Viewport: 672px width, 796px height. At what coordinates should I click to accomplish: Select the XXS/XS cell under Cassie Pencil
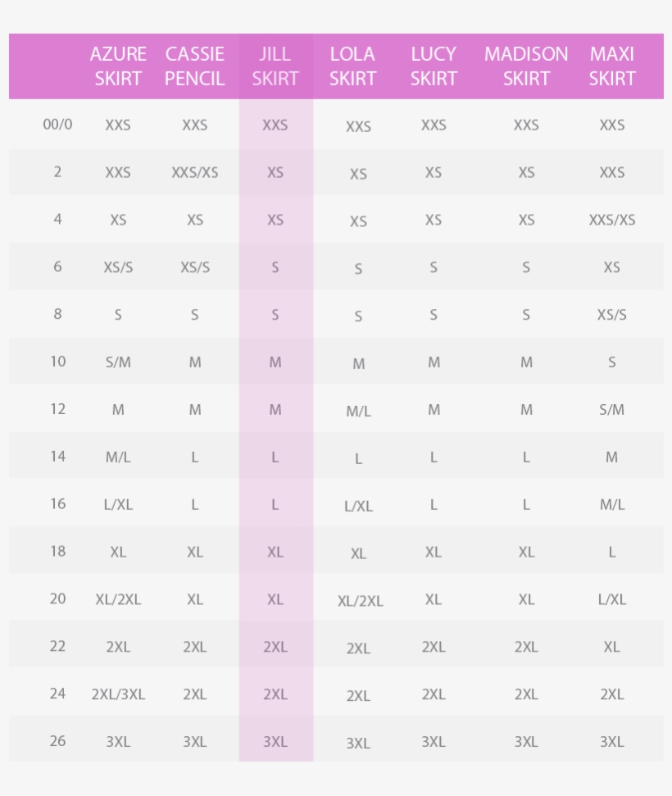tap(194, 173)
